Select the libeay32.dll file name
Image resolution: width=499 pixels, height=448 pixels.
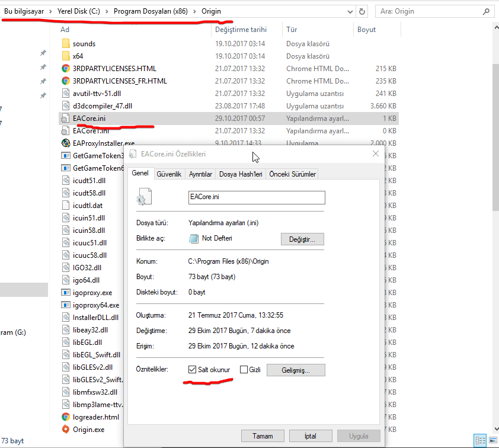pyautogui.click(x=91, y=330)
